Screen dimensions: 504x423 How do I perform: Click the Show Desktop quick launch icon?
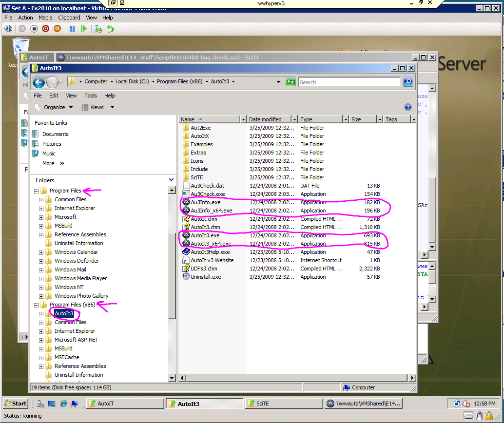(52, 404)
